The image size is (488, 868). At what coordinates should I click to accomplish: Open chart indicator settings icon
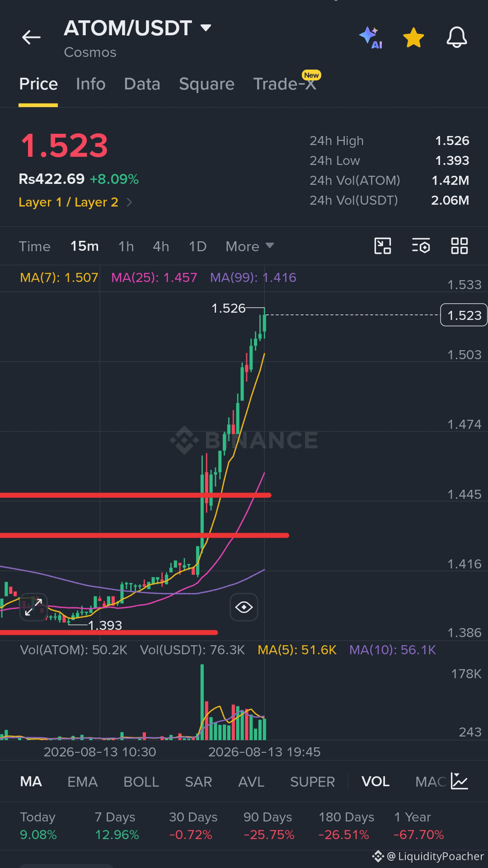click(x=421, y=246)
